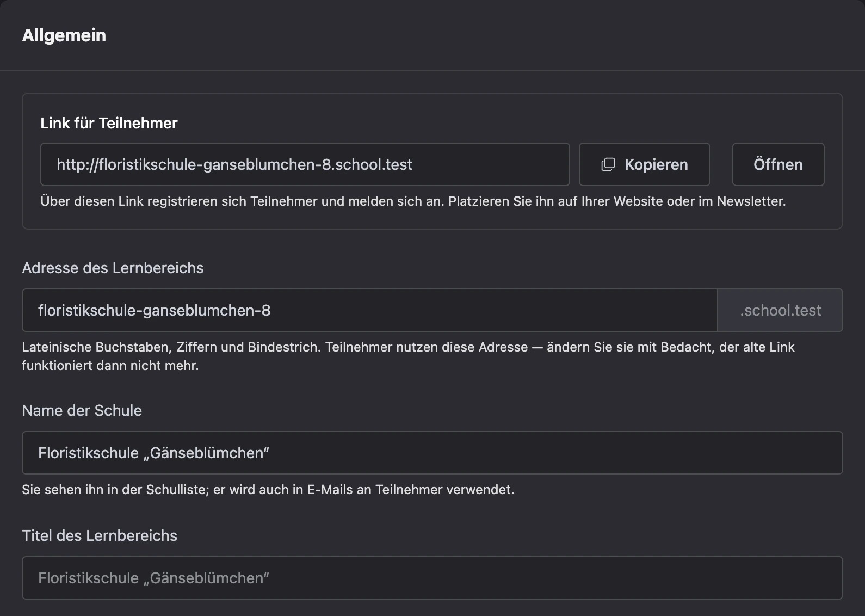
Task: Click into the Titel des Lernbereichs field
Action: click(432, 578)
